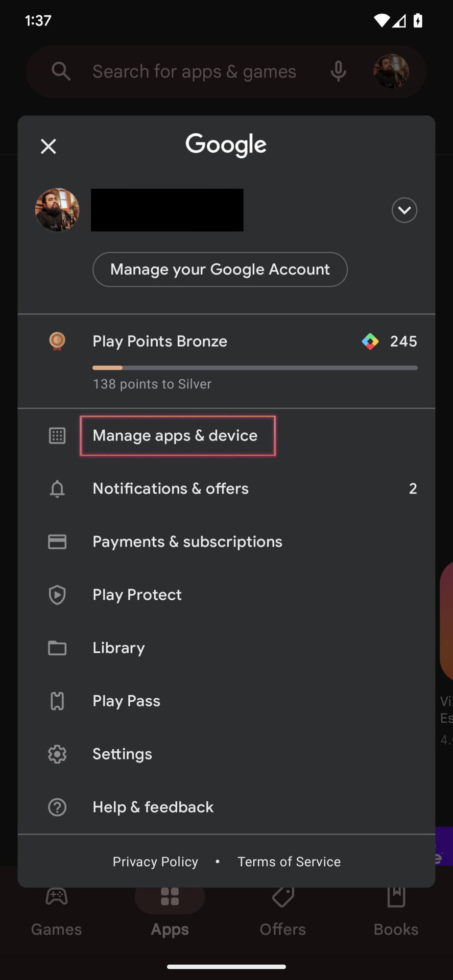Close the Google account menu
Image resolution: width=453 pixels, height=980 pixels.
tap(49, 146)
